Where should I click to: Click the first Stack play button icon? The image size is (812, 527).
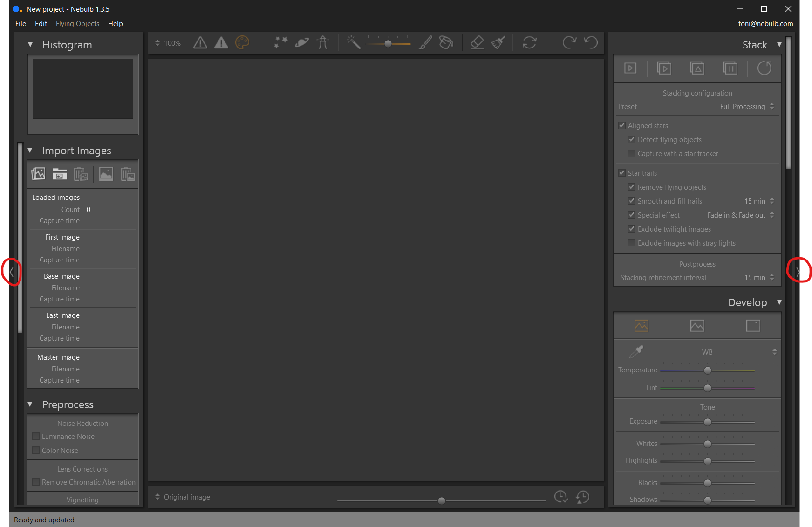[630, 68]
